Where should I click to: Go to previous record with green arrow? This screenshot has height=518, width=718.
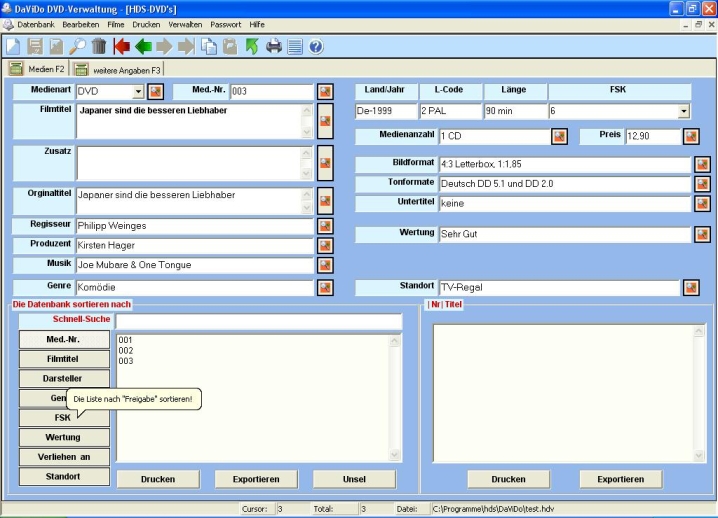coord(143,46)
